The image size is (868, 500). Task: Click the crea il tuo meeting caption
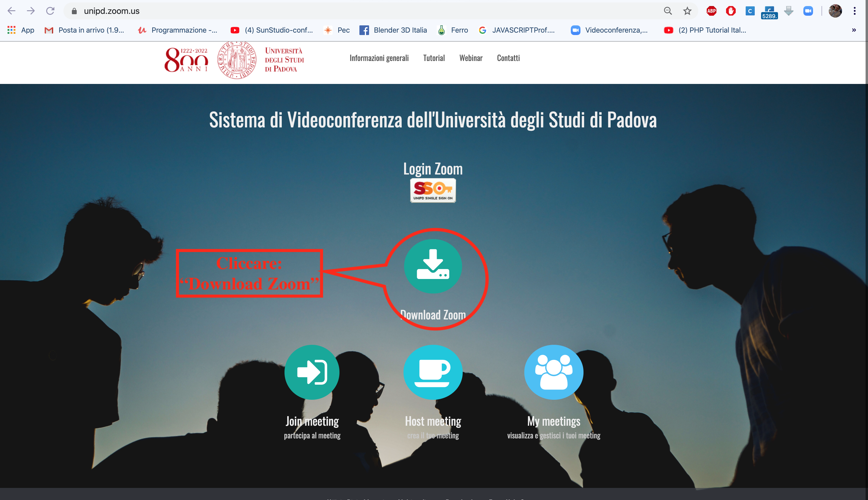[433, 435]
